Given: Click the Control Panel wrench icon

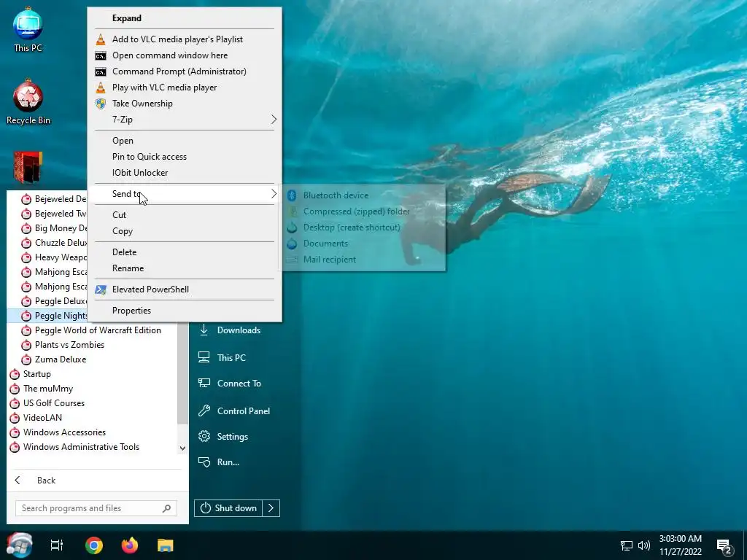Looking at the screenshot, I should point(204,411).
